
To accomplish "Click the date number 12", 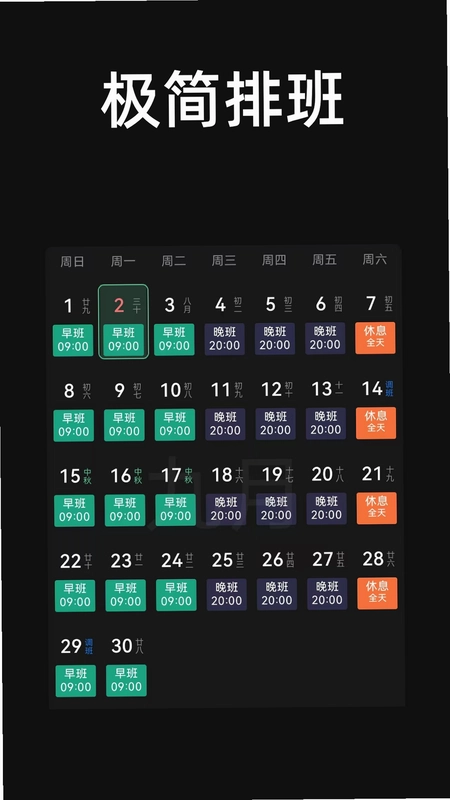I will point(271,389).
